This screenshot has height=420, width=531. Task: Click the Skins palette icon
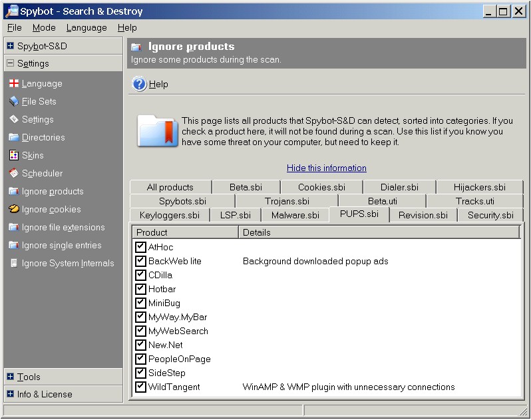(x=13, y=155)
